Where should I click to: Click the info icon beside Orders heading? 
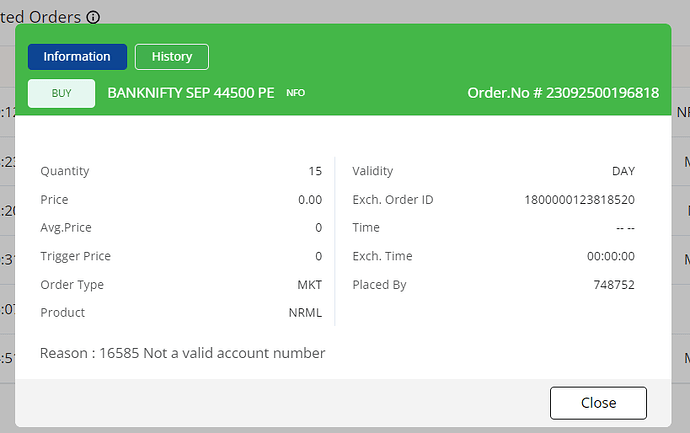click(93, 18)
